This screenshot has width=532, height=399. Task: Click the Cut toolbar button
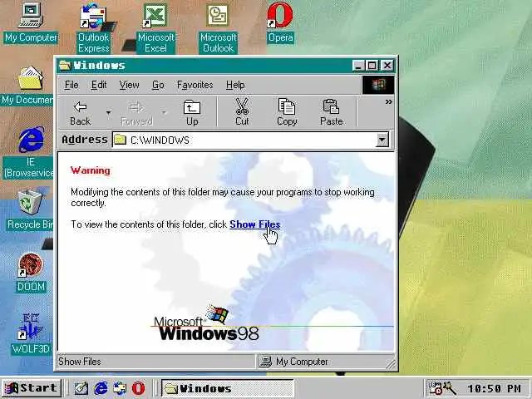click(x=242, y=112)
